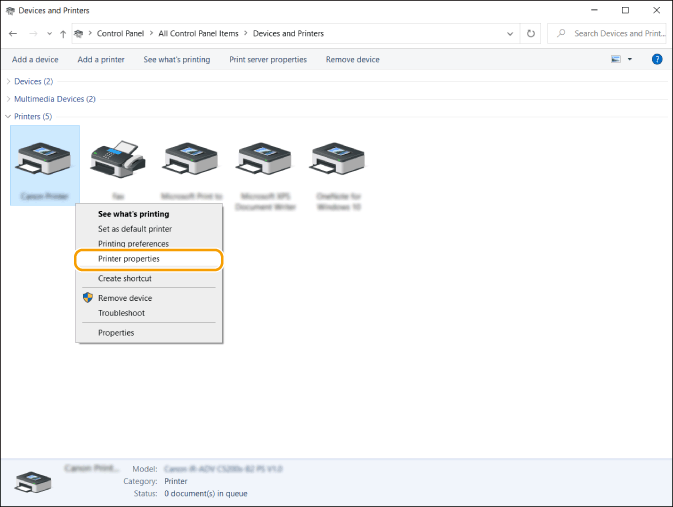
Task: Click Print server properties button
Action: pyautogui.click(x=268, y=59)
